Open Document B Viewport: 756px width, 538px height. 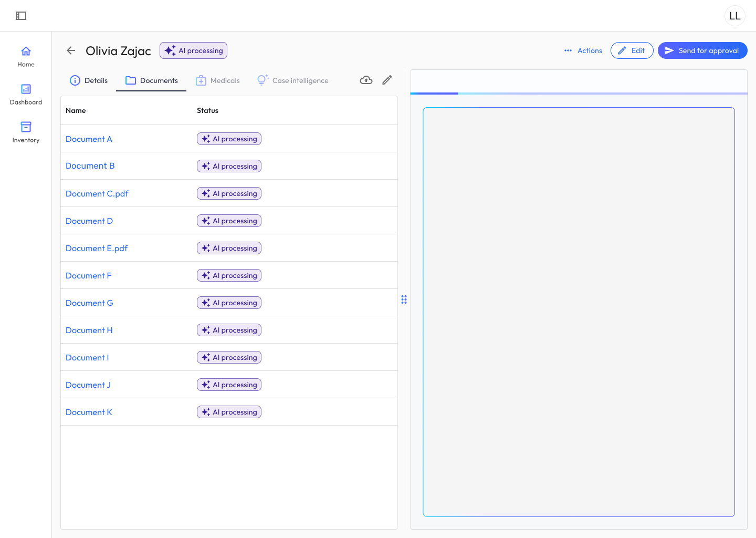(90, 166)
